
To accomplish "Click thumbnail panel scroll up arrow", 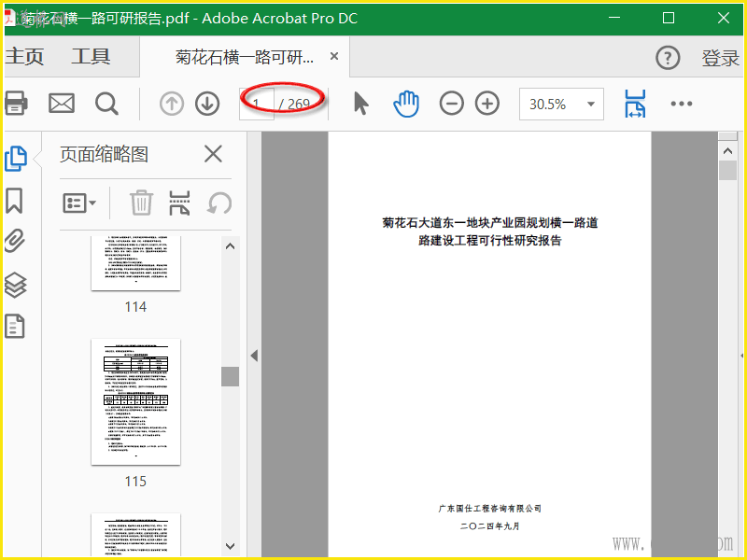I will tap(230, 246).
